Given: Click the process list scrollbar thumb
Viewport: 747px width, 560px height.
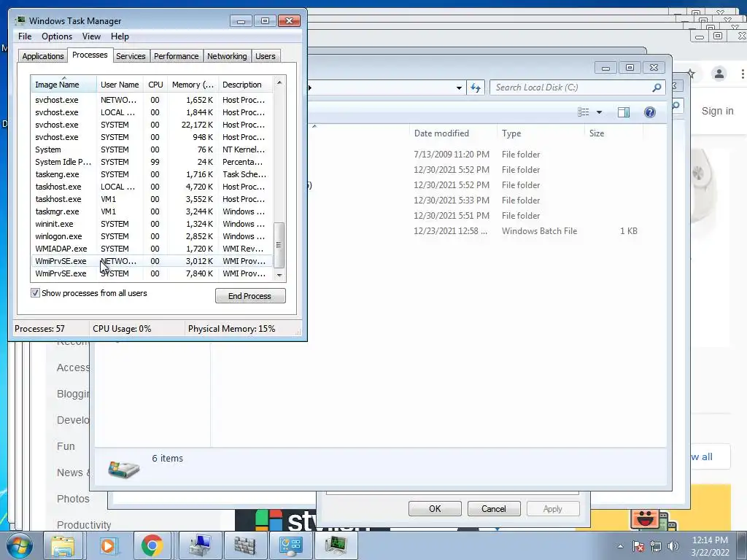Looking at the screenshot, I should coord(279,245).
